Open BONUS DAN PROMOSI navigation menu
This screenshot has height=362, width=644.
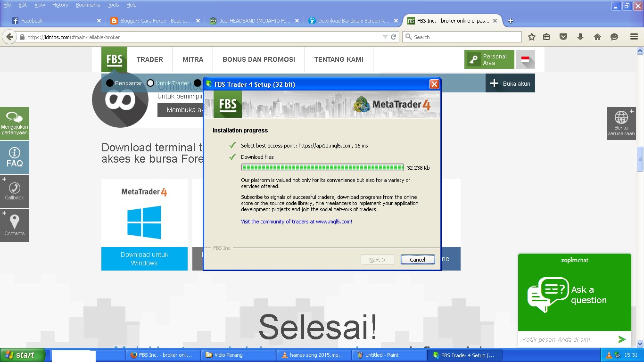click(x=259, y=59)
